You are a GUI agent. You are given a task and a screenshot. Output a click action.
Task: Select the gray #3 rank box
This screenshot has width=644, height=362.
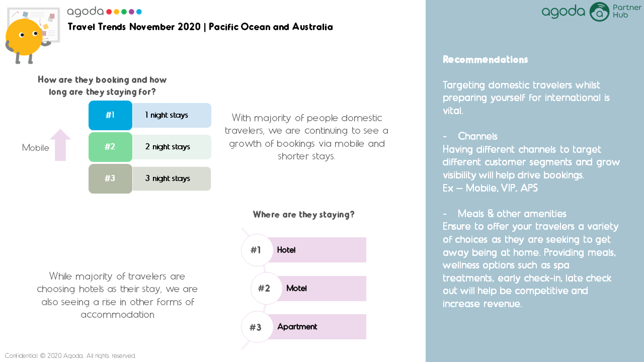pyautogui.click(x=110, y=178)
